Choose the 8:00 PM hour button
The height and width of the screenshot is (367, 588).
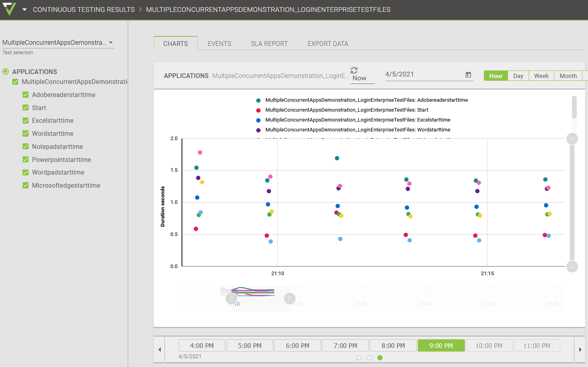tap(393, 346)
